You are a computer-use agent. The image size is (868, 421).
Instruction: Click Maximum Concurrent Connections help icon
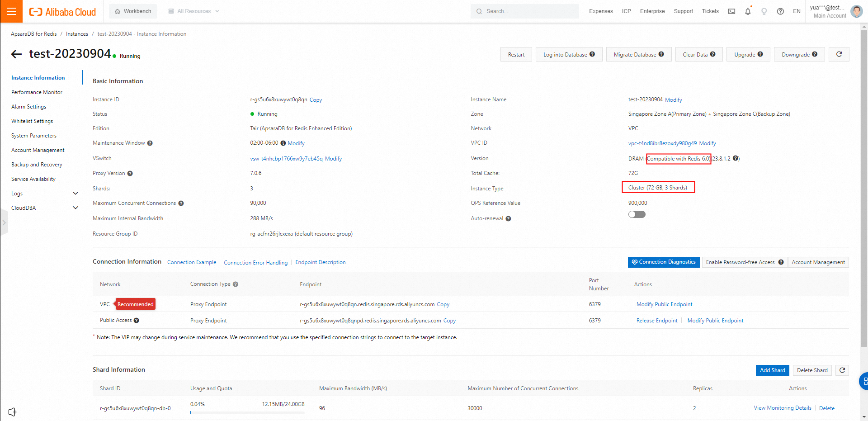click(x=181, y=203)
